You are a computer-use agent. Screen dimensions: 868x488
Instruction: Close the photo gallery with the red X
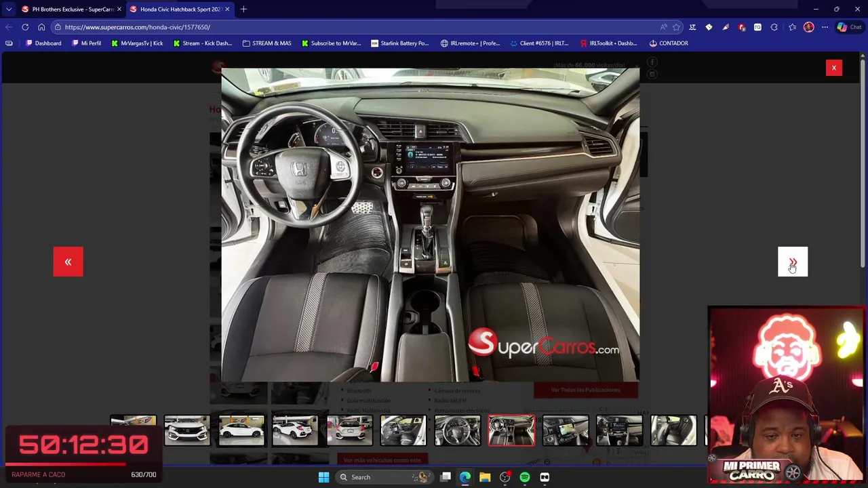[x=834, y=68]
